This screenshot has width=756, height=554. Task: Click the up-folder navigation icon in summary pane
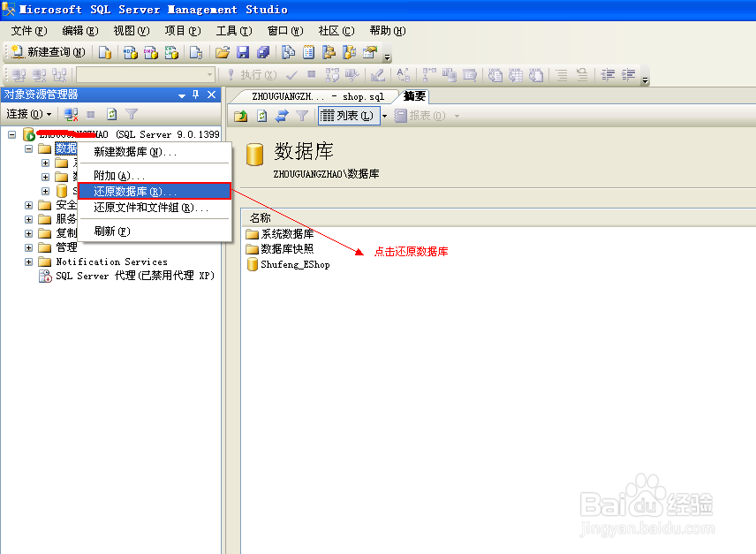click(241, 115)
